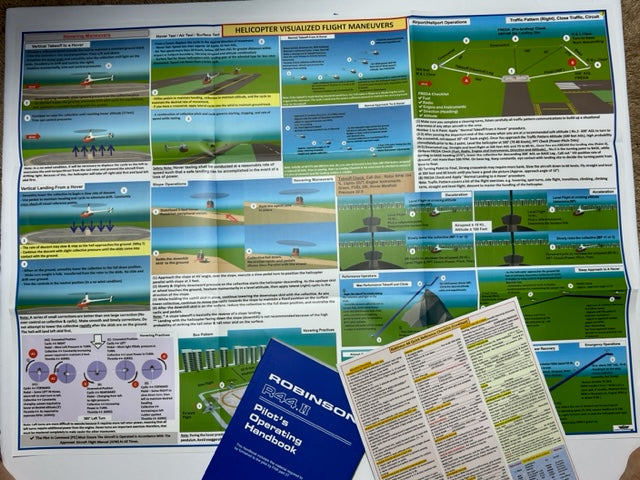Click the "Slope Operations" heading
640x480 pixels.
pyautogui.click(x=171, y=184)
